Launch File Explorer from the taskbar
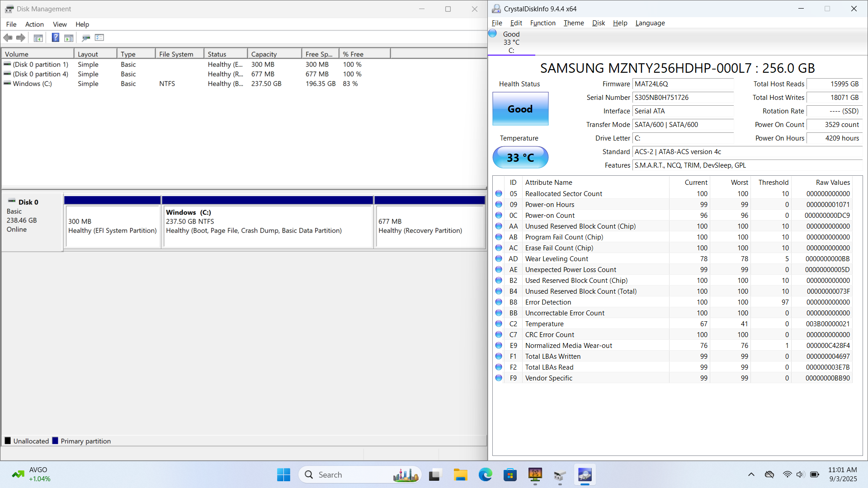The width and height of the screenshot is (868, 488). click(x=460, y=475)
